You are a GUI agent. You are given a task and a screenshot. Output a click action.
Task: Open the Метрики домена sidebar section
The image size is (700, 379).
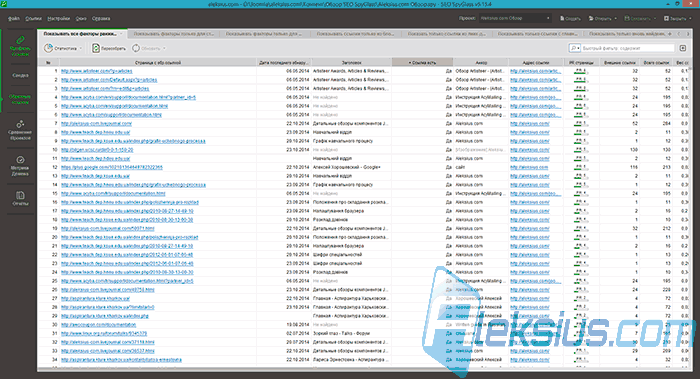pos(20,166)
